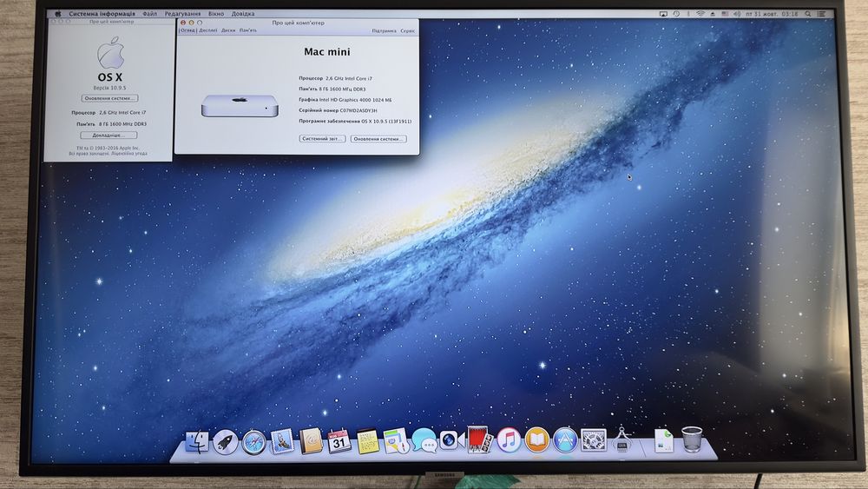868x489 pixels.
Task: Open Системна інформація application menu
Action: pyautogui.click(x=102, y=14)
